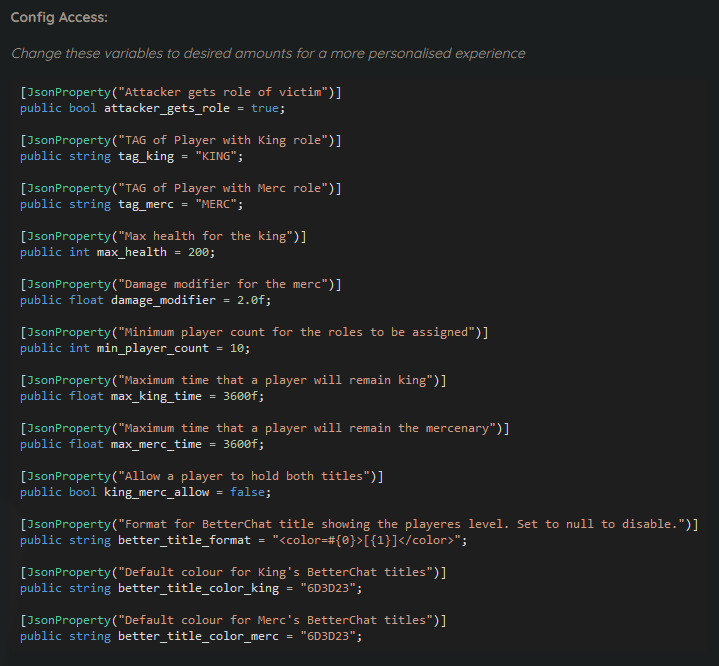Click the "TAG of Player with Merc role" attribute
Image resolution: width=719 pixels, height=666 pixels.
pos(181,188)
